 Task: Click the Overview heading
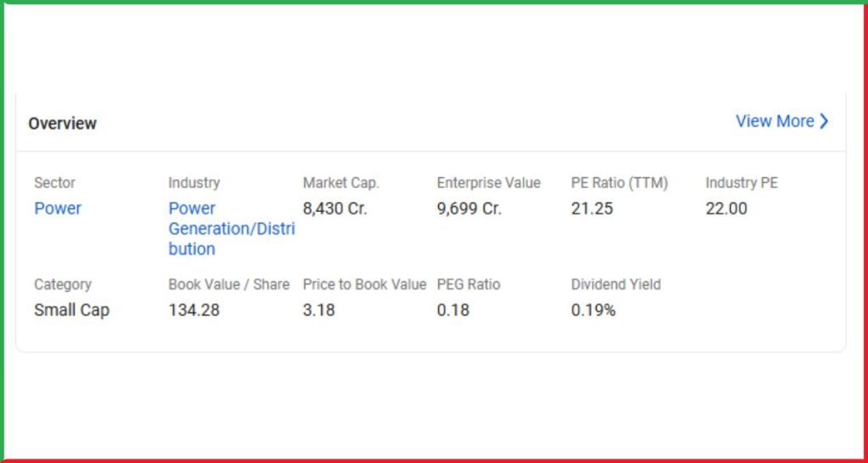tap(62, 124)
